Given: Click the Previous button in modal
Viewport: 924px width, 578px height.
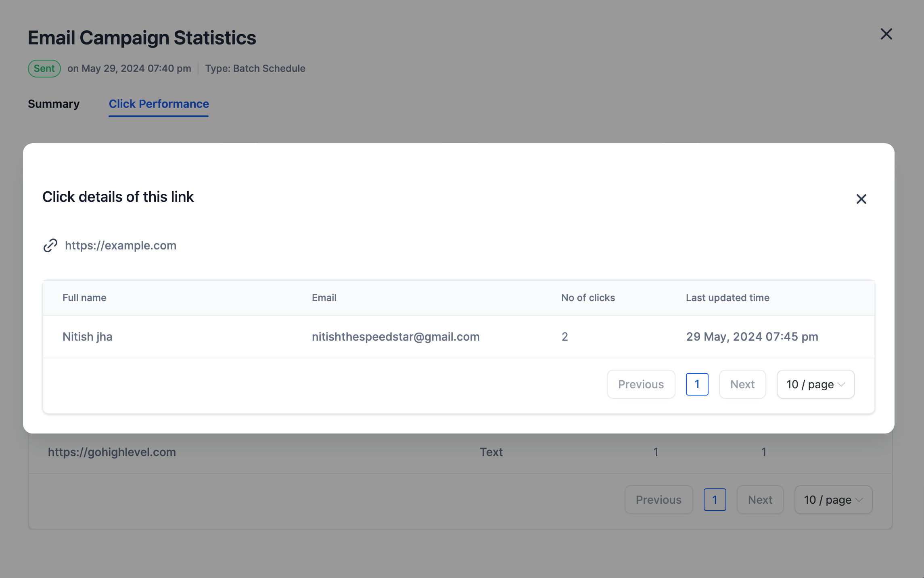Looking at the screenshot, I should pos(641,383).
